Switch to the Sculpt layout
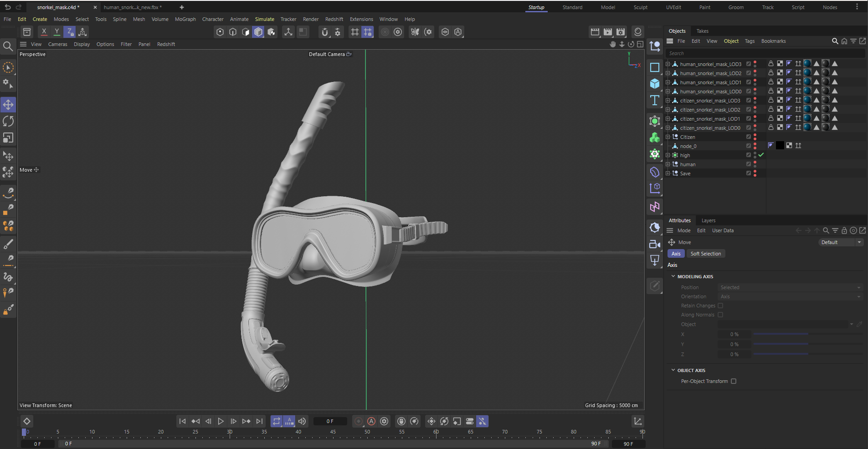The height and width of the screenshot is (449, 868). point(640,7)
